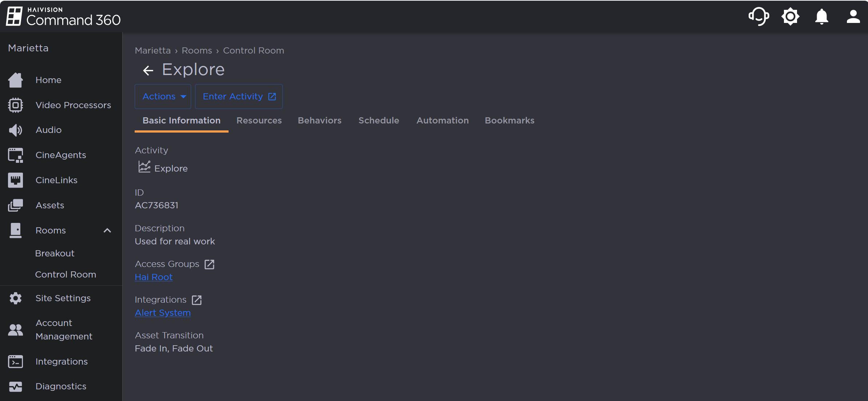Open Access Groups external link icon
The image size is (868, 401).
209,264
